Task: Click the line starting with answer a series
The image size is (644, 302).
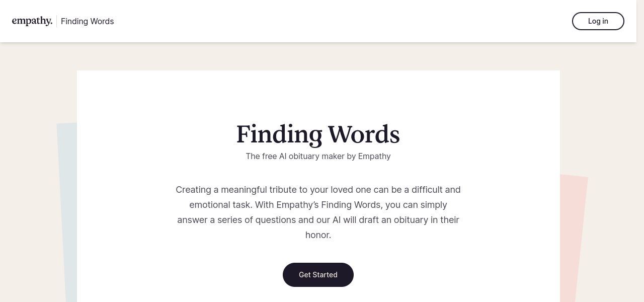Action: (x=318, y=220)
